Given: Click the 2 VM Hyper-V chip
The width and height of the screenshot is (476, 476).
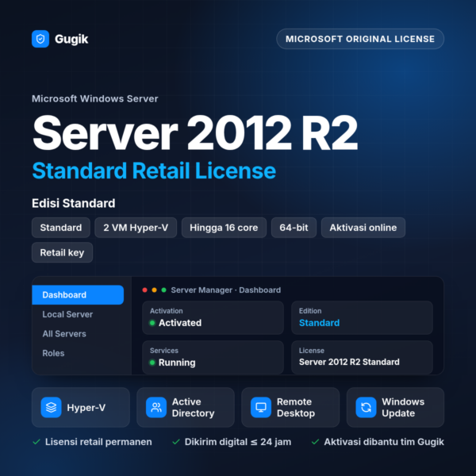Looking at the screenshot, I should 136,228.
